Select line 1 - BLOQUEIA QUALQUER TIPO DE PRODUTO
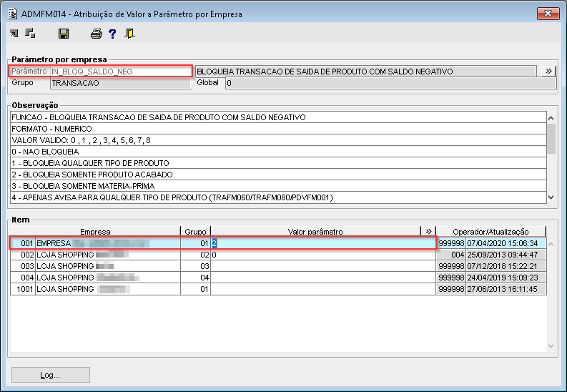 click(278, 163)
